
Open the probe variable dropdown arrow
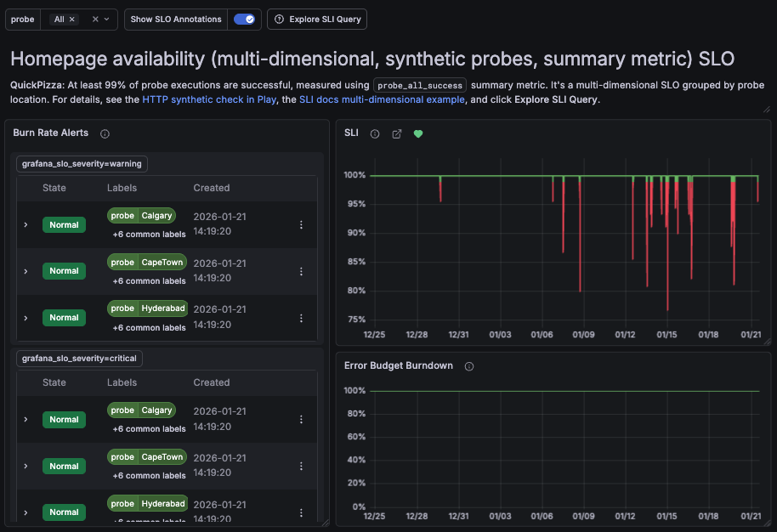107,19
